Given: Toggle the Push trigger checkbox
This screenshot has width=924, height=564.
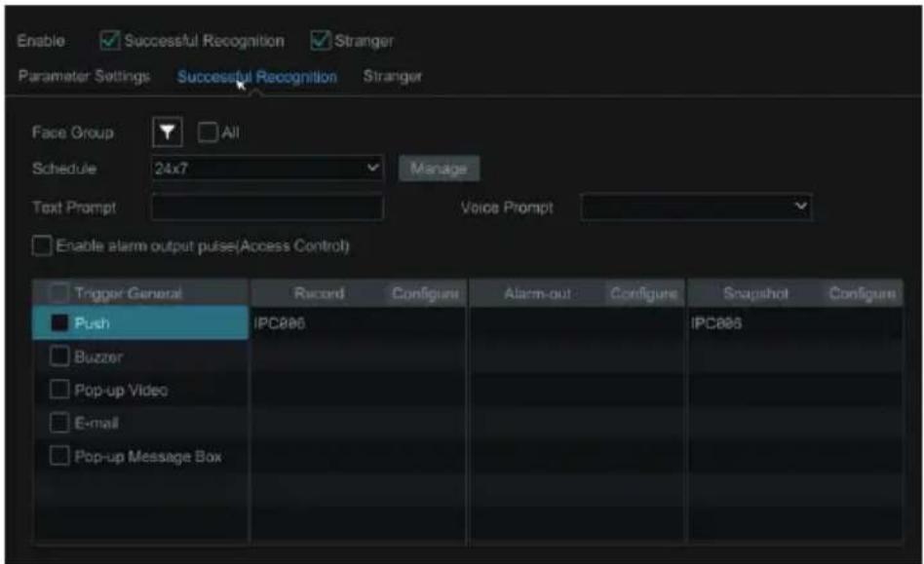Looking at the screenshot, I should 58,322.
